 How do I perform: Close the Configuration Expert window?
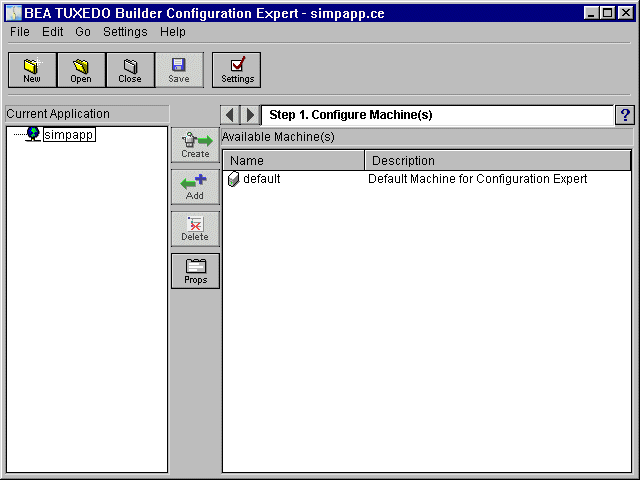click(626, 13)
